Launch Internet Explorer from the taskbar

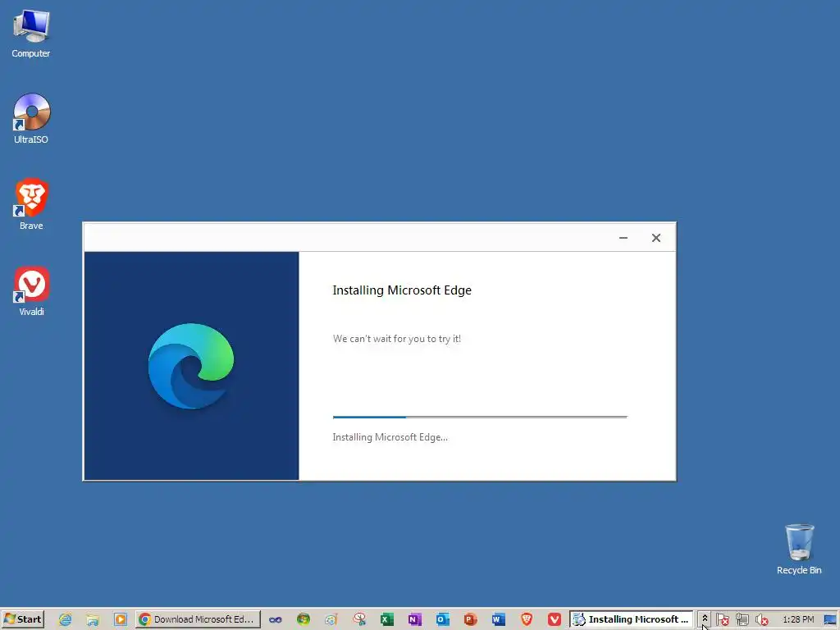(66, 619)
